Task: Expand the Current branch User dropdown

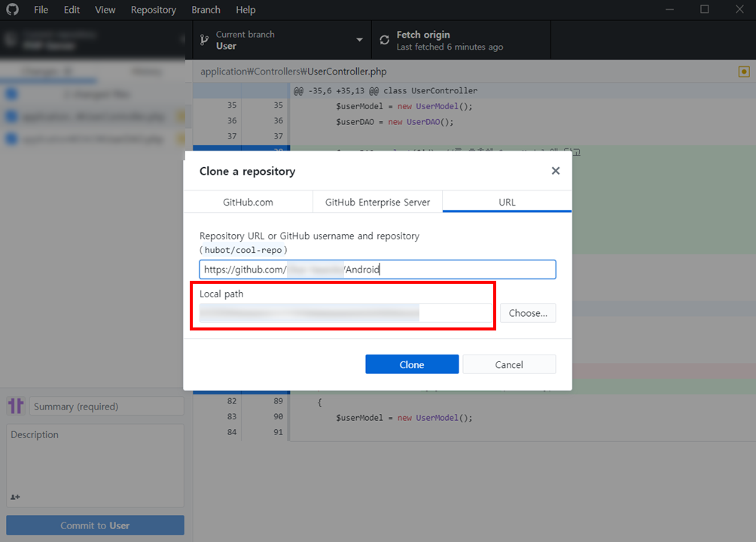Action: click(282, 40)
